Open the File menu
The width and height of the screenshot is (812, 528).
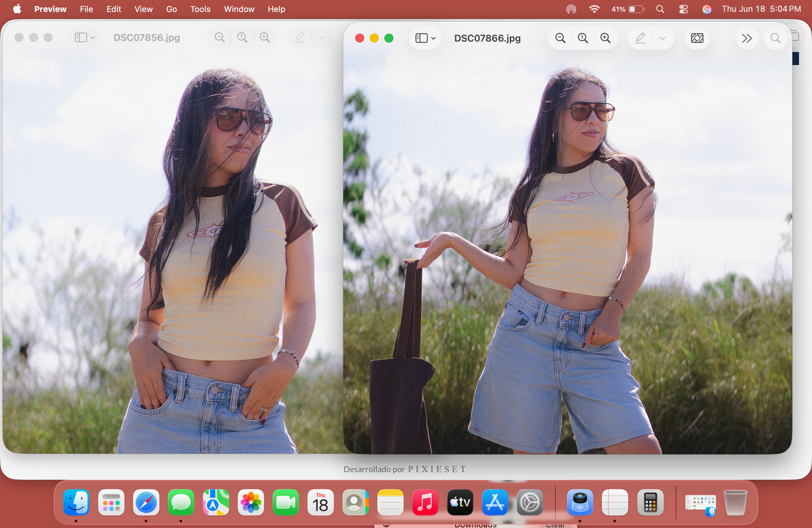[86, 9]
